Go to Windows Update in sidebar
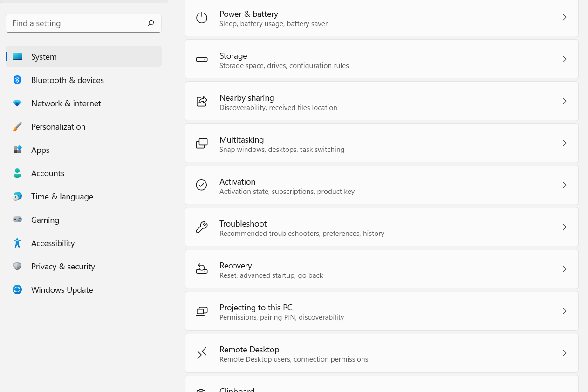 coord(62,290)
